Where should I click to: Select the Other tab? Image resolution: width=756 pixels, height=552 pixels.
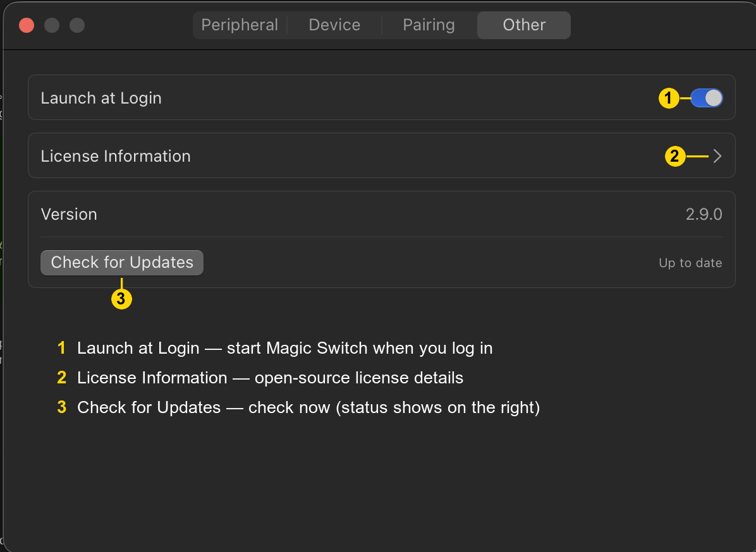click(524, 25)
